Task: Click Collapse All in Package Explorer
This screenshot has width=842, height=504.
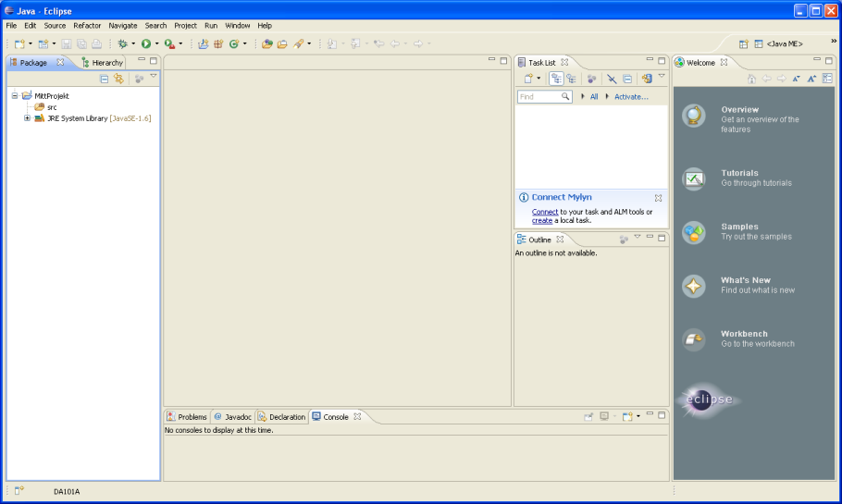Action: [105, 79]
